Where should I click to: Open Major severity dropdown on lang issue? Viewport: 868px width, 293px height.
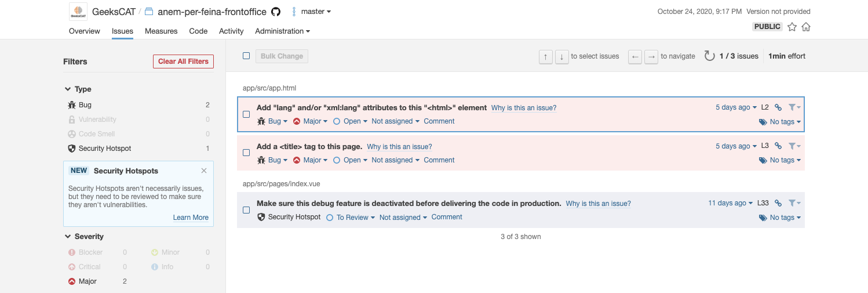(311, 121)
